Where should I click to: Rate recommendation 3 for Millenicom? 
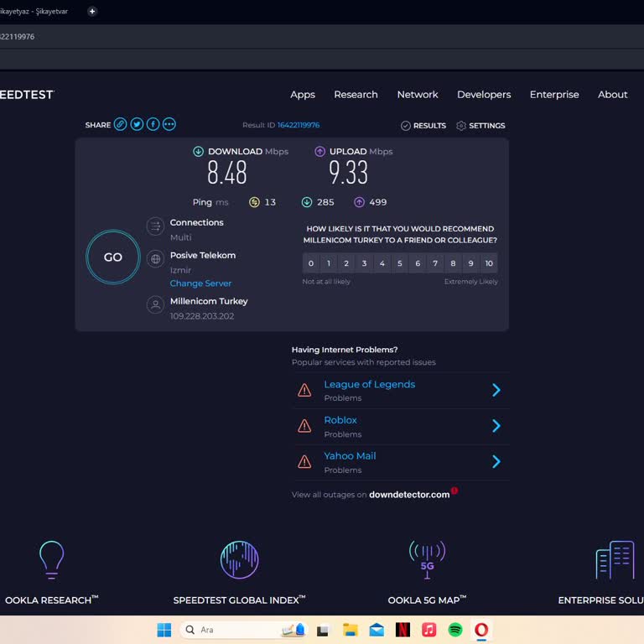pyautogui.click(x=364, y=263)
